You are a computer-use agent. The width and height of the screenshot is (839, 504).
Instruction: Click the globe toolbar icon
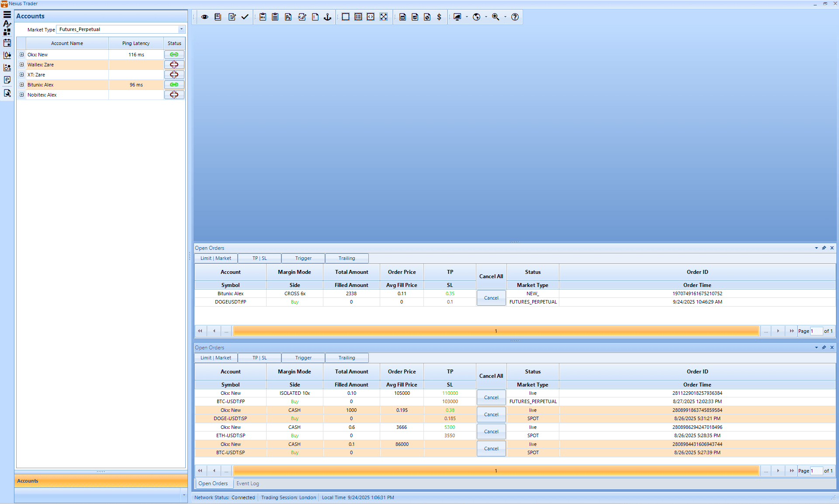(x=476, y=17)
